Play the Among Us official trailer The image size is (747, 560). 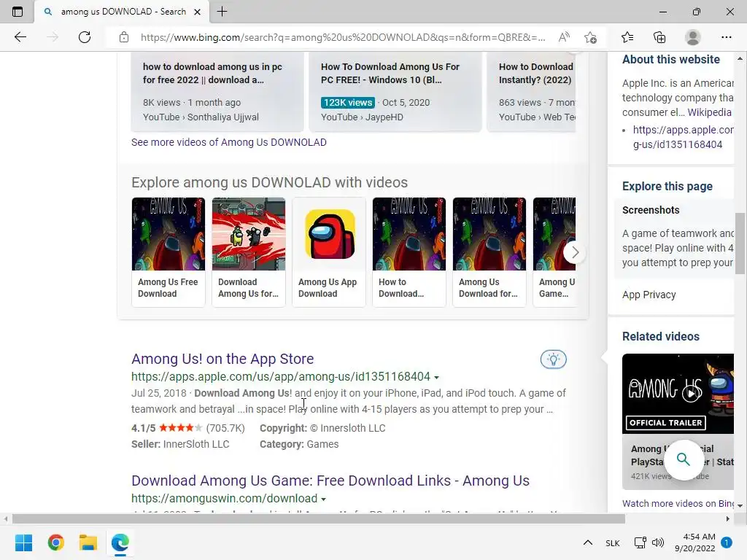692,393
